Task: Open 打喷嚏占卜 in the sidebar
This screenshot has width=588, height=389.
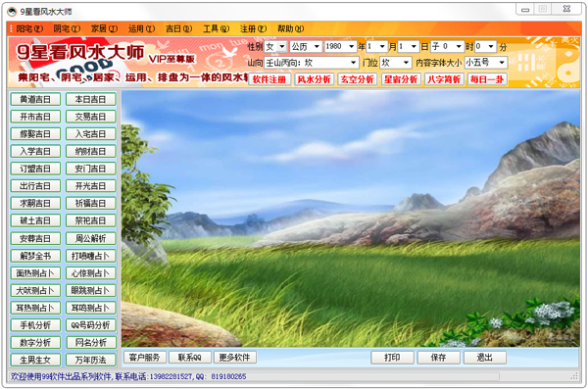Action: (91, 256)
